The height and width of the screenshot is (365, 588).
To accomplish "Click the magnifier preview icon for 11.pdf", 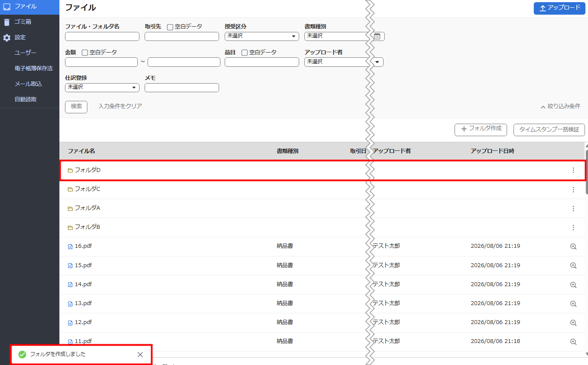I will coord(573,341).
